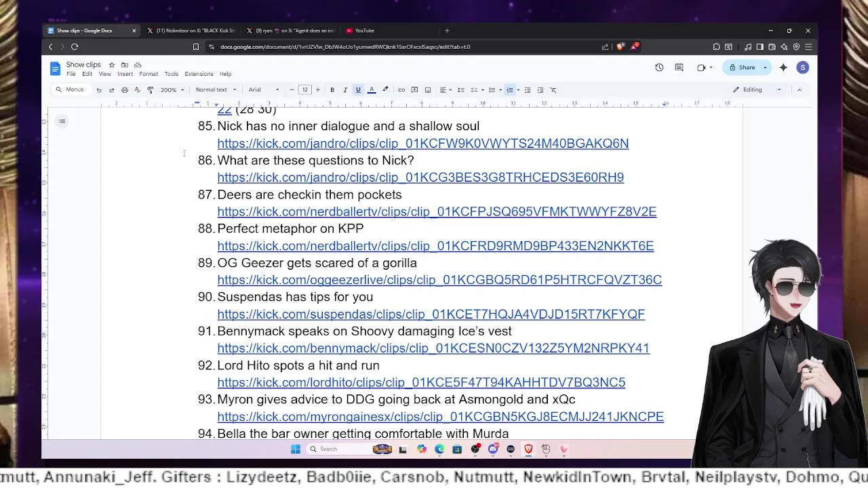Open the Windows Start button
Screen dimensions: 868x488
click(296, 449)
